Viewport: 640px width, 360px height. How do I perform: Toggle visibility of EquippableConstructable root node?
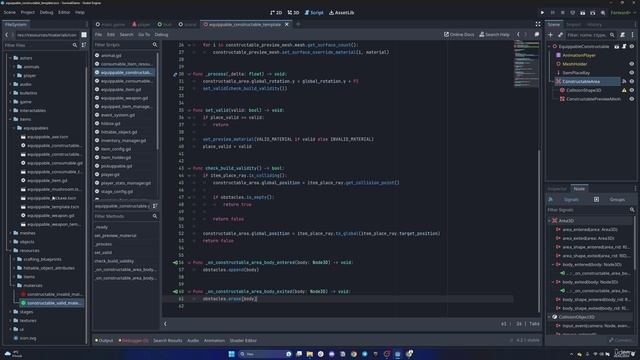(x=632, y=47)
